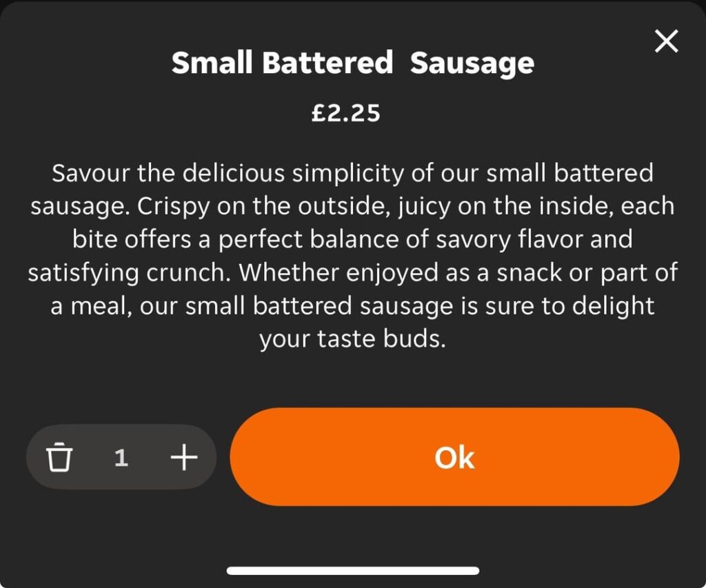Image resolution: width=706 pixels, height=588 pixels.
Task: Dismiss the Small Battered Sausage popup
Action: pyautogui.click(x=666, y=41)
